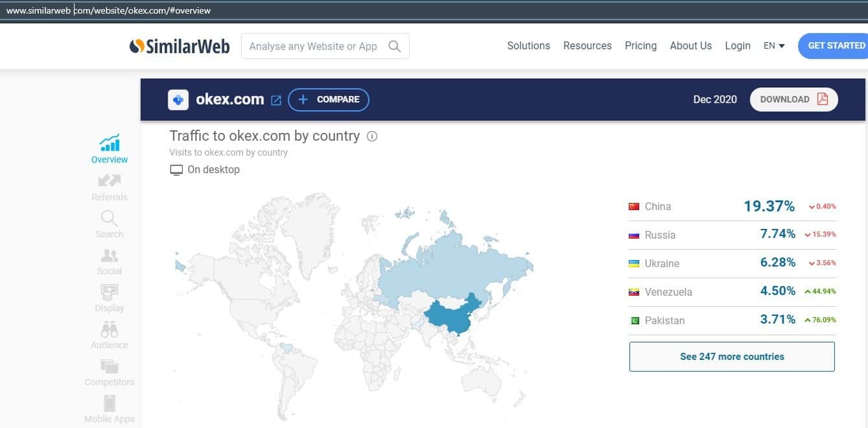The height and width of the screenshot is (428, 868).
Task: Click the SimilarWeb logo
Action: point(180,46)
